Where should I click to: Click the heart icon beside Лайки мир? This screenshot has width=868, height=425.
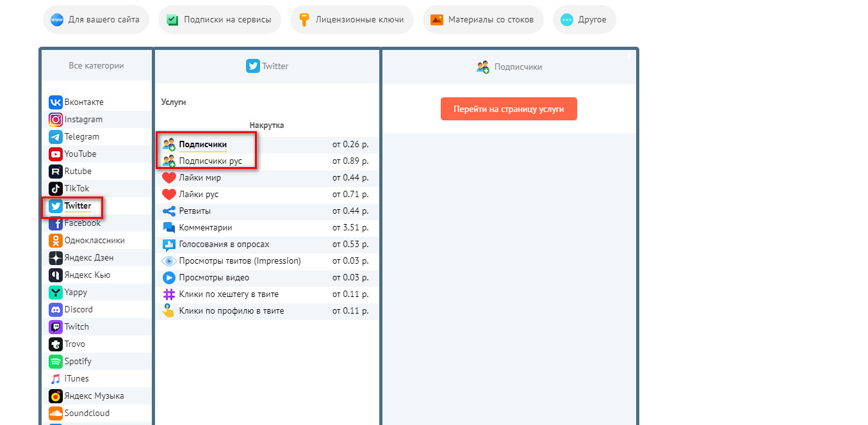(169, 178)
